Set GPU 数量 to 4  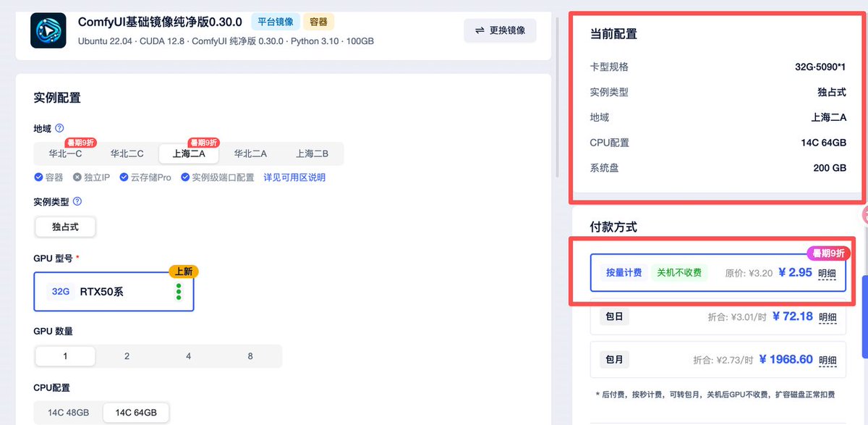point(188,356)
